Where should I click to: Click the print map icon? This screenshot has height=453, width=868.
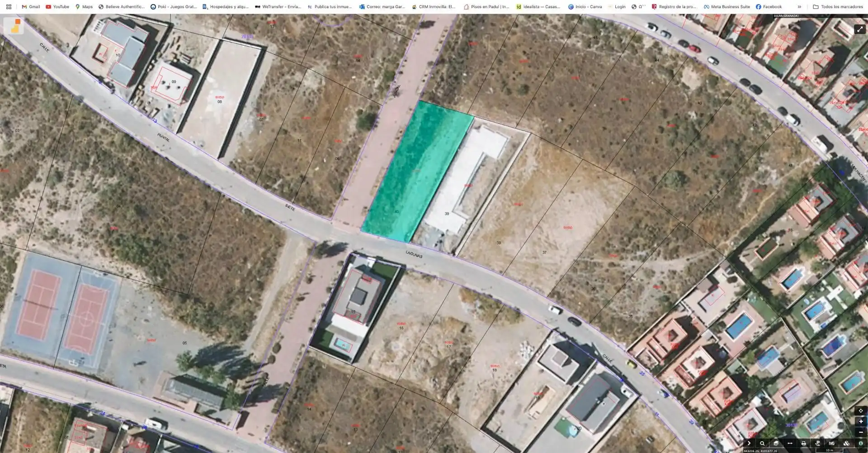click(x=804, y=443)
